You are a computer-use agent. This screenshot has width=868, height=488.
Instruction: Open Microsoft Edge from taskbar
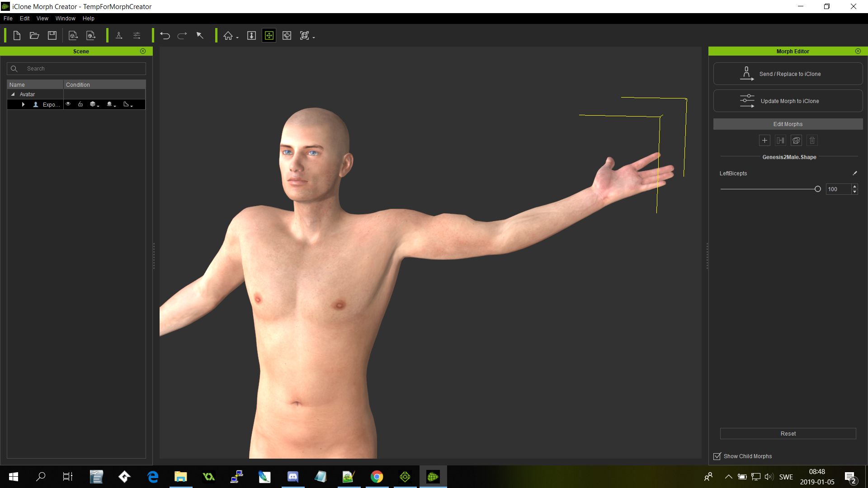click(153, 477)
